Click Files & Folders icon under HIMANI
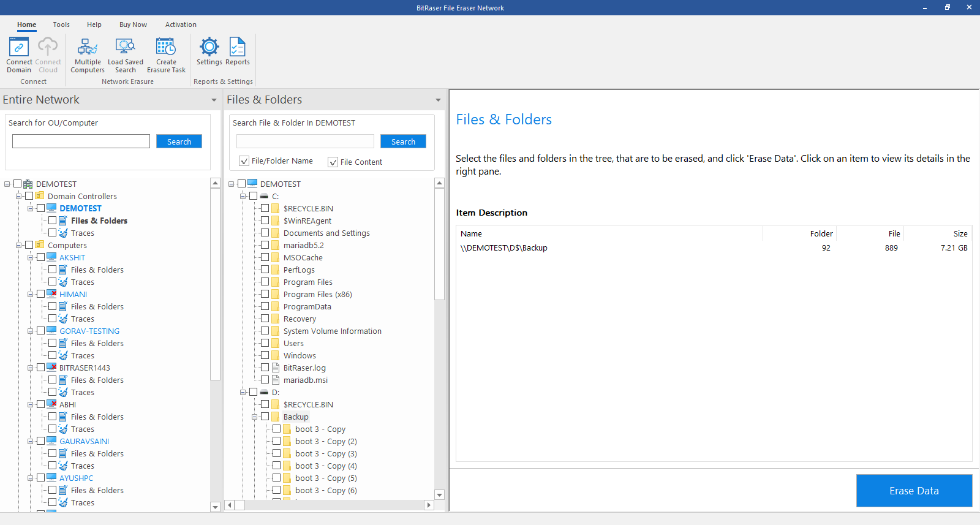Viewport: 980px width, 525px height. coord(63,306)
